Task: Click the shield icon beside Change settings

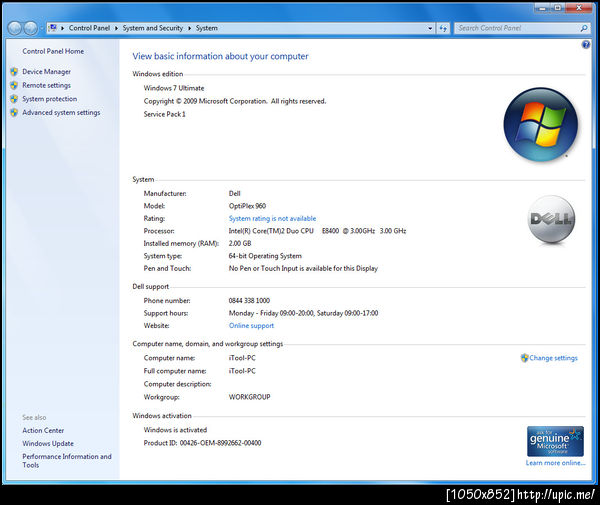Action: [x=524, y=358]
